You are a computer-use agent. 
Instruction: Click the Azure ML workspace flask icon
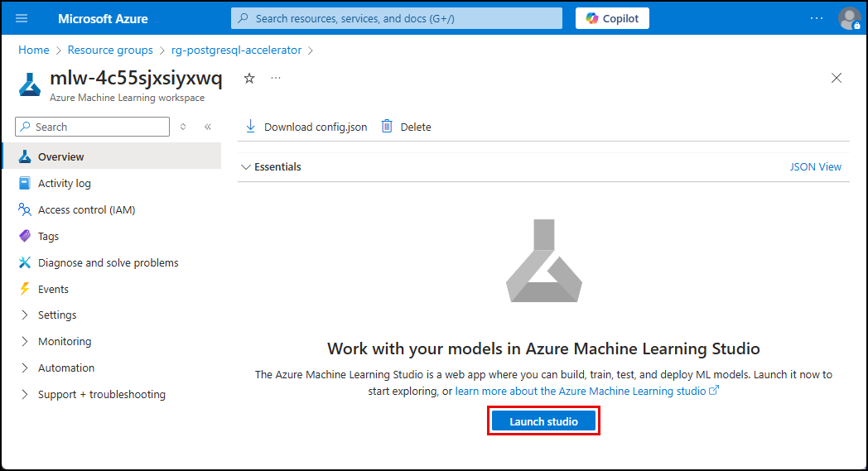(x=30, y=84)
